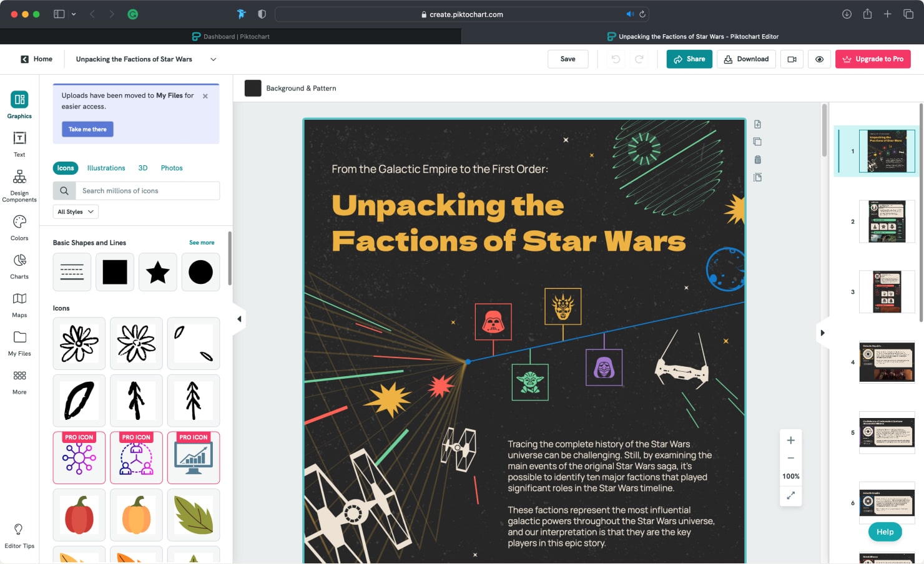
Task: Open the Graphics panel in sidebar
Action: pyautogui.click(x=19, y=105)
